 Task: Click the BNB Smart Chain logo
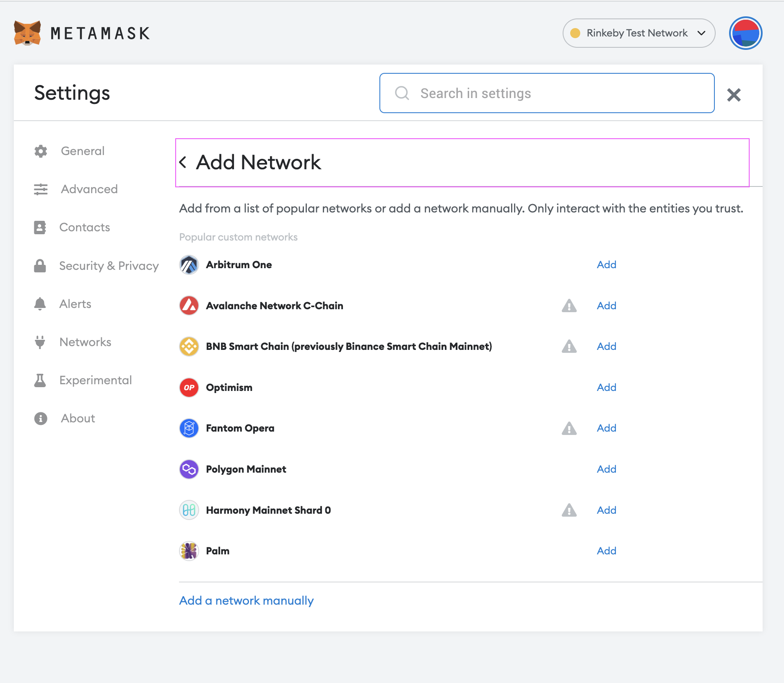189,347
